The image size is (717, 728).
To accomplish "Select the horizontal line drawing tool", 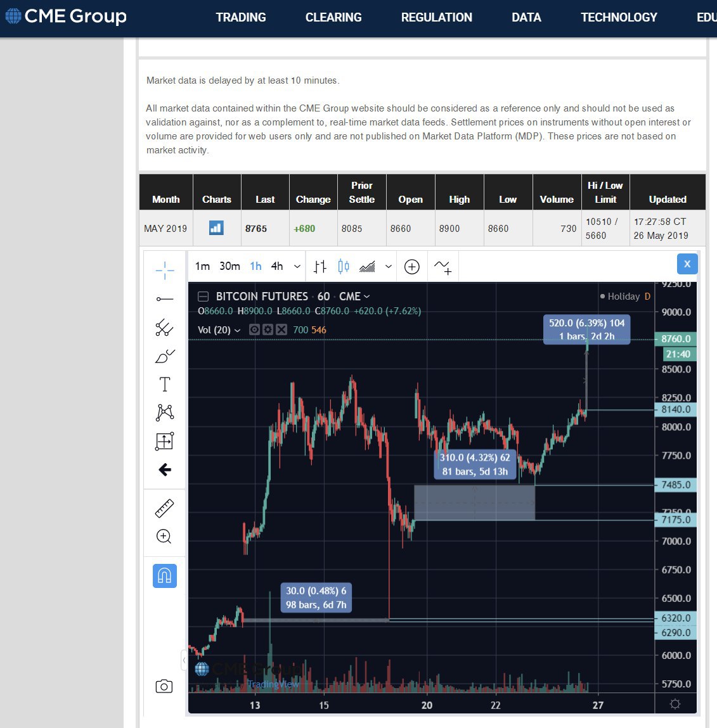I will tap(164, 299).
